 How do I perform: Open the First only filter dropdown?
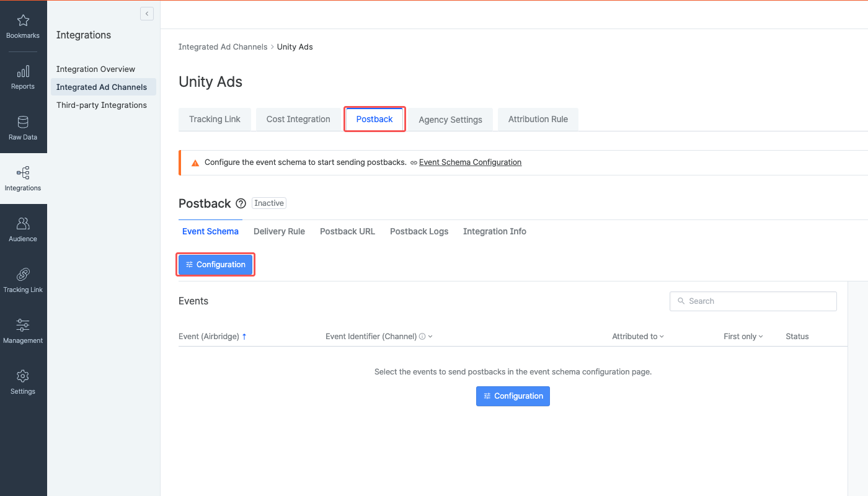pos(743,336)
